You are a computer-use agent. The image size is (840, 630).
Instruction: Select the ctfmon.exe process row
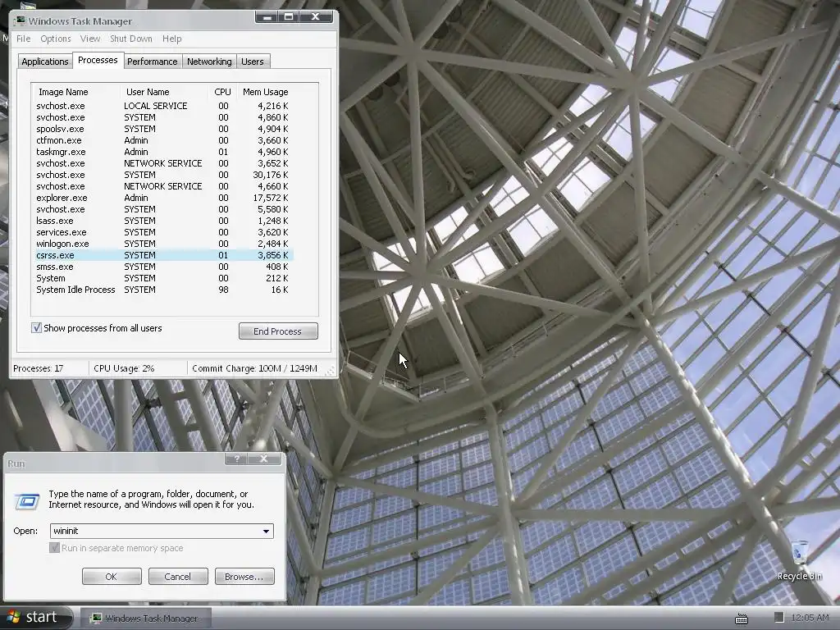point(162,140)
